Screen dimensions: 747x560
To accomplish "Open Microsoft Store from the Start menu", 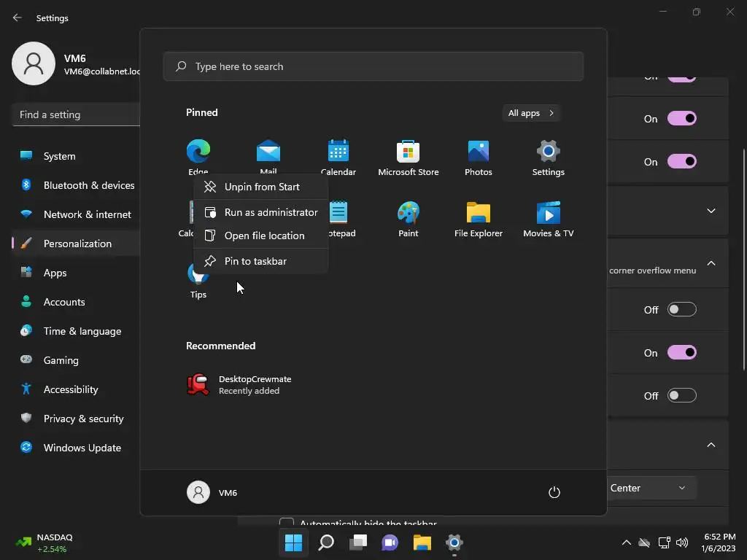I will pyautogui.click(x=409, y=157).
